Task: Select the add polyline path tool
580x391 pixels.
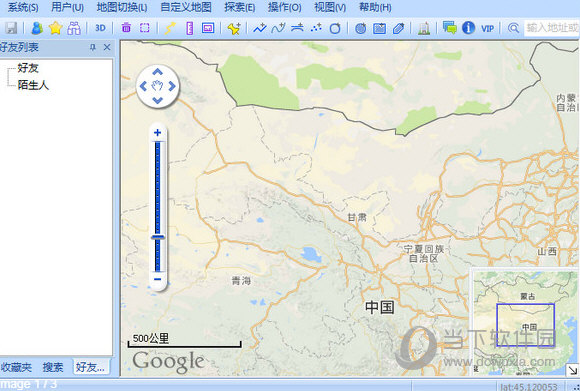Action: tap(260, 28)
